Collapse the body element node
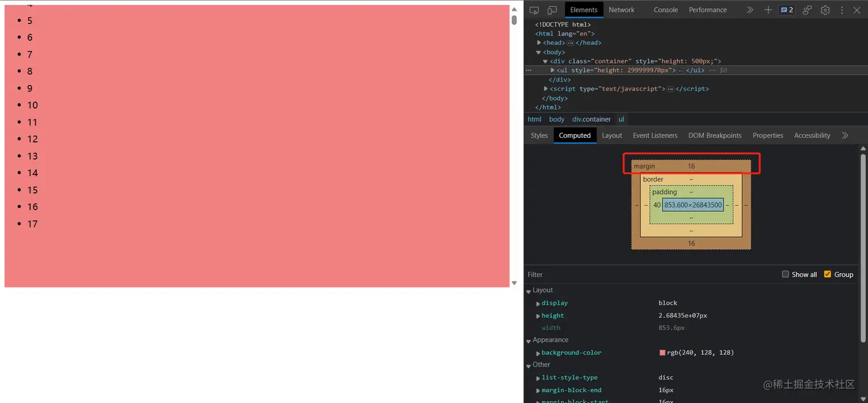Viewport: 868px width, 403px height. pyautogui.click(x=539, y=52)
